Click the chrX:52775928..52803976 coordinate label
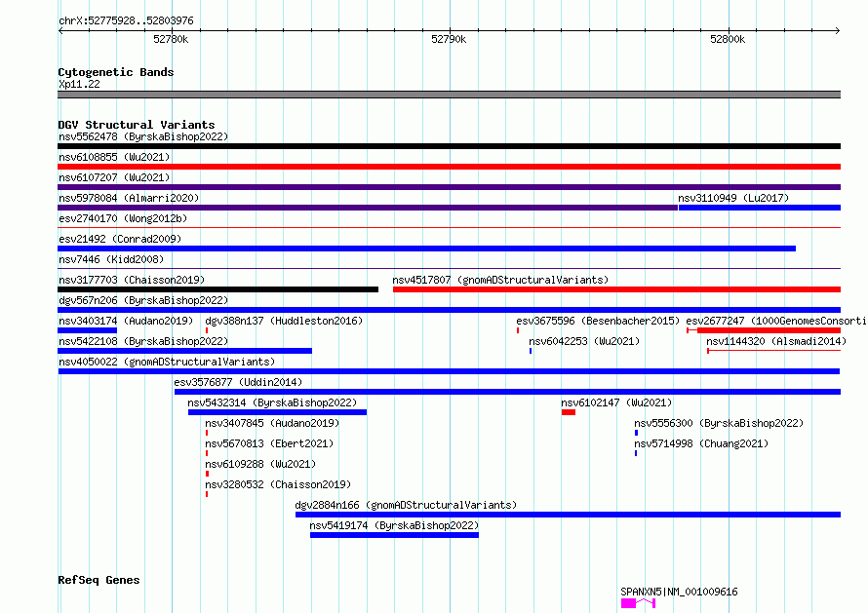This screenshot has width=868, height=613. click(126, 20)
